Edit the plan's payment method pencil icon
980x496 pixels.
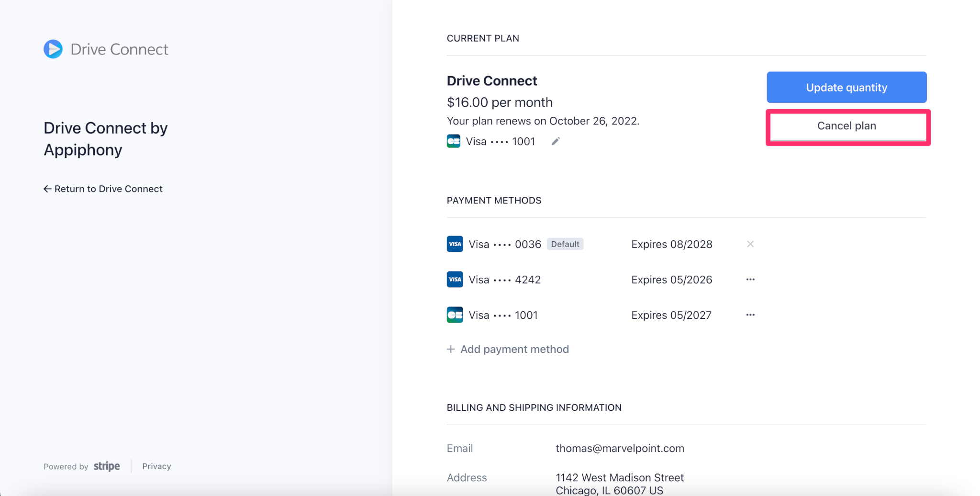pyautogui.click(x=556, y=141)
